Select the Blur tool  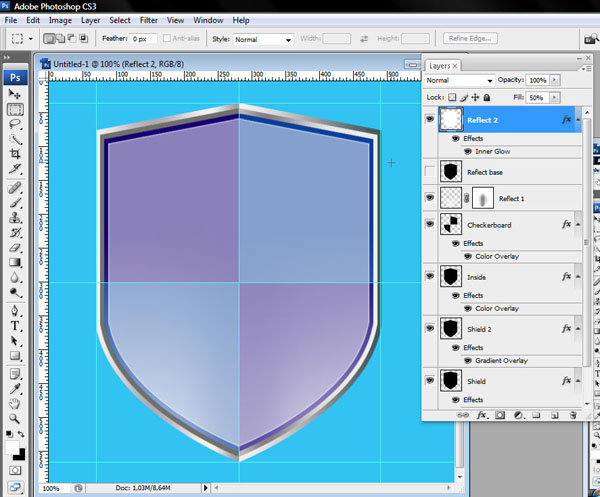pos(15,277)
